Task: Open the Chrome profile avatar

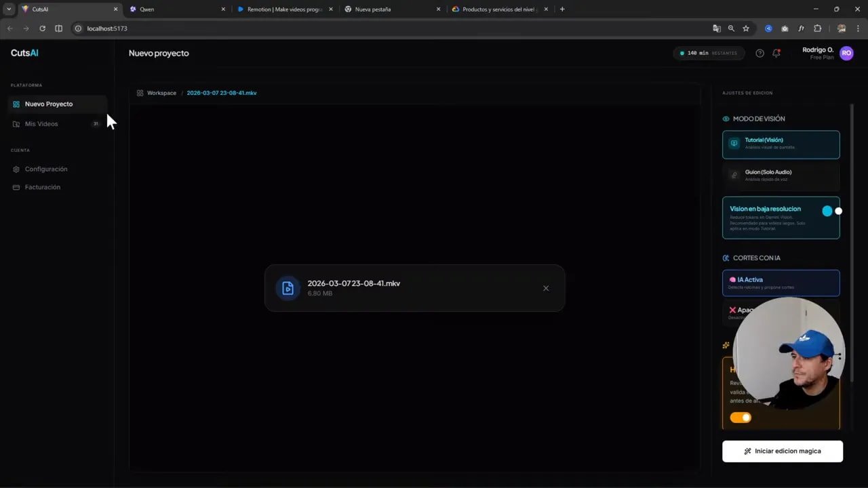Action: (x=842, y=28)
